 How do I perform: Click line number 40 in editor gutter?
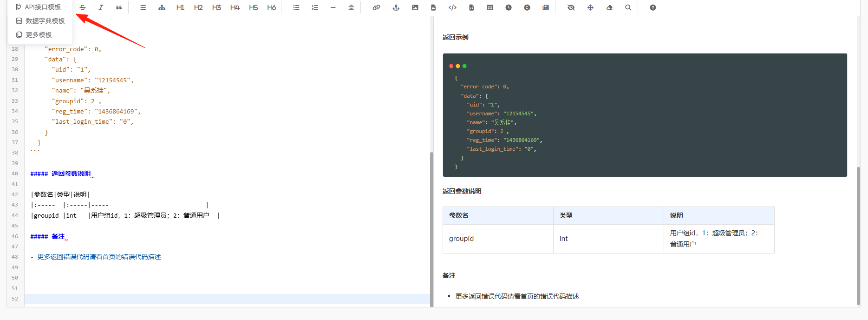coord(15,173)
